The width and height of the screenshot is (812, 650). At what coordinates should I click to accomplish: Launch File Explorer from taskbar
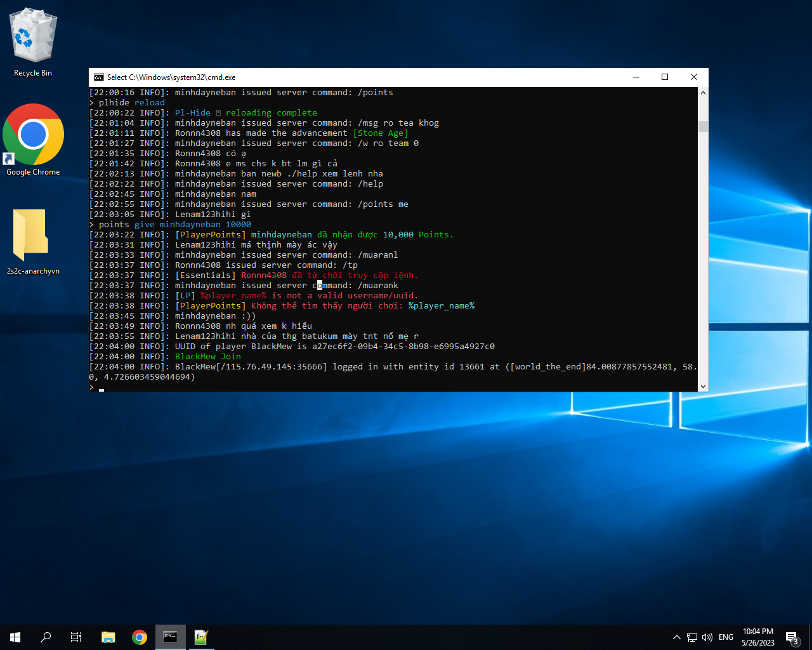point(108,637)
